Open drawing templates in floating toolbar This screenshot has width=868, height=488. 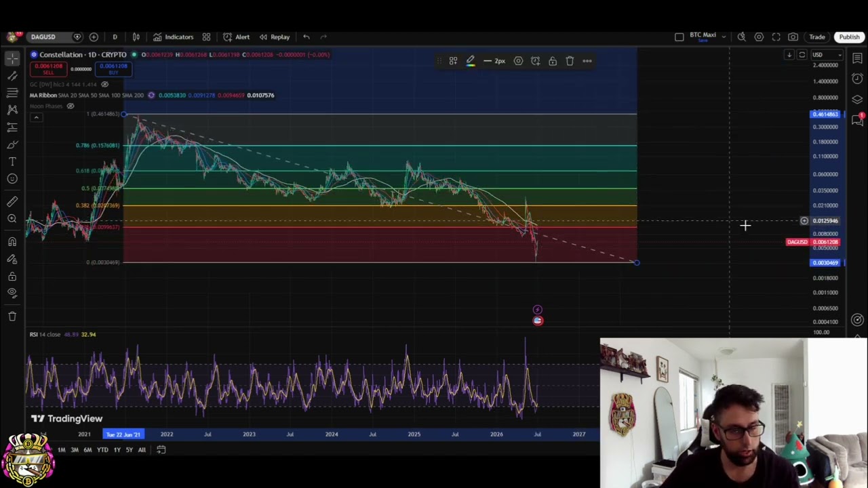pos(453,61)
